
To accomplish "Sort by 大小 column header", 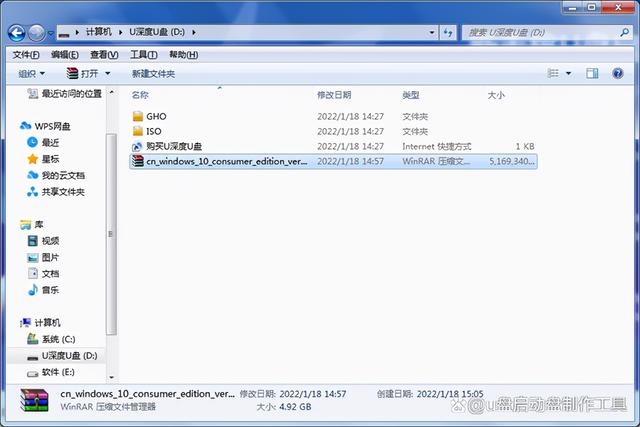I will tap(496, 95).
